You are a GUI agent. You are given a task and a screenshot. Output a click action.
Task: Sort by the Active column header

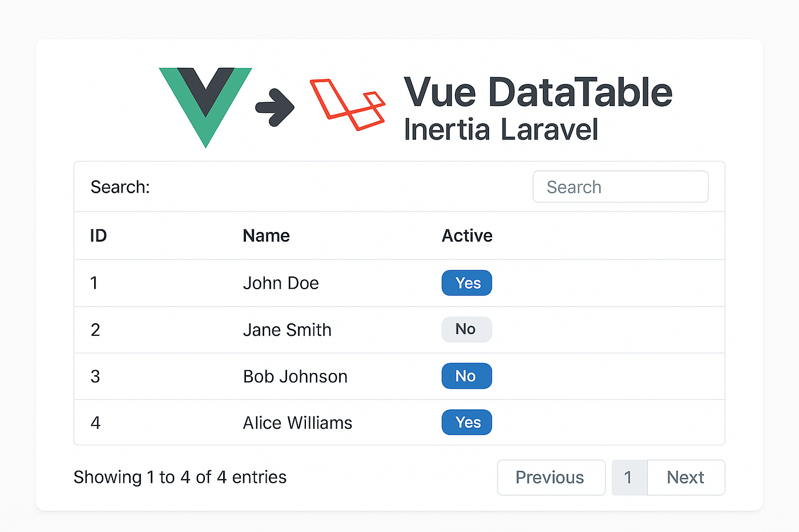[467, 235]
